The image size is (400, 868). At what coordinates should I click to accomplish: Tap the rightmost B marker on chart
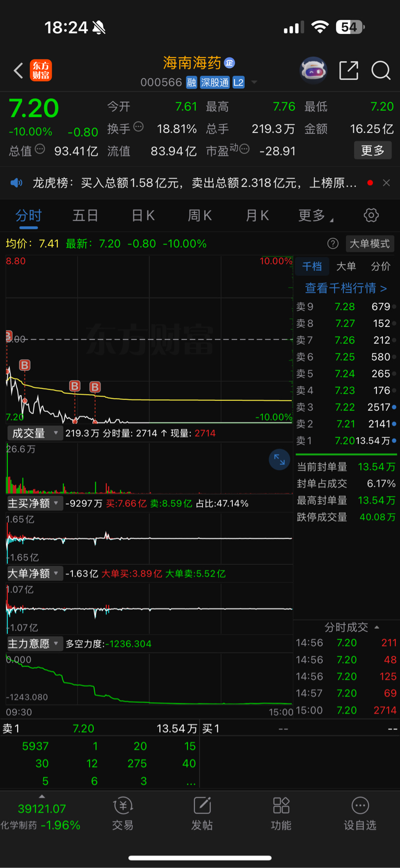click(x=95, y=387)
